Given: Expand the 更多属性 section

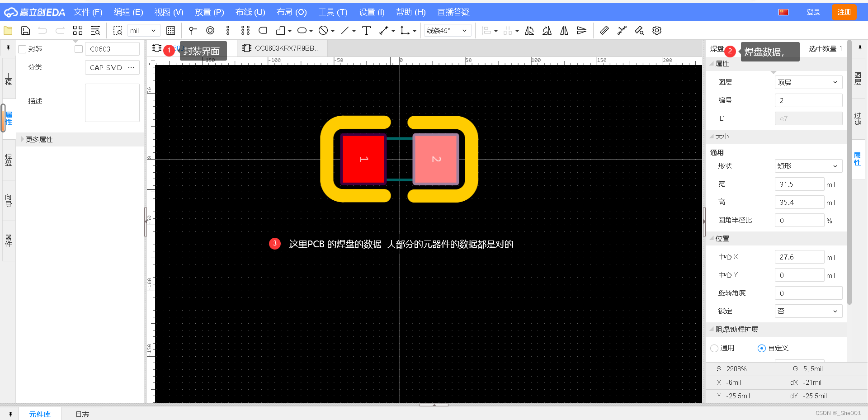Looking at the screenshot, I should [x=38, y=139].
